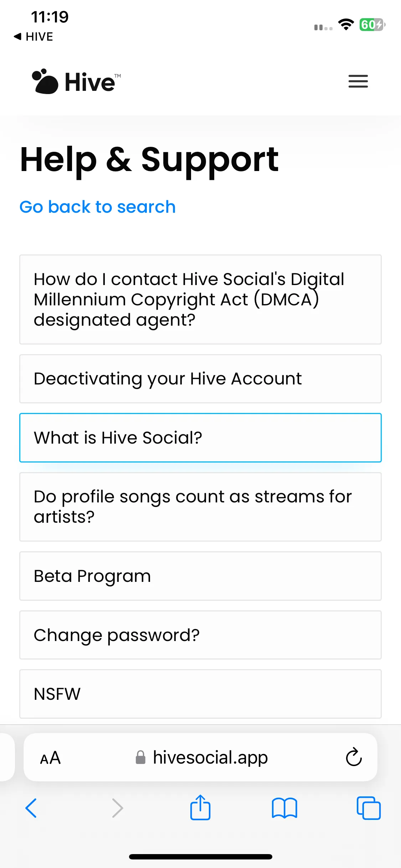Expand Deactivating your Hive Account
This screenshot has width=401, height=868.
click(200, 379)
